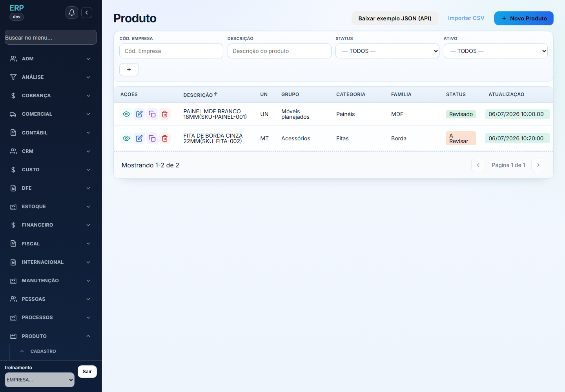This screenshot has height=392, width=565.
Task: Click the ESTOQUE factory icon
Action: point(13,207)
